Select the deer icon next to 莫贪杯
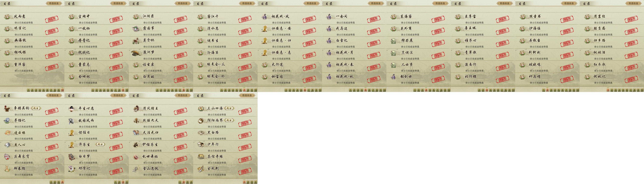The width and height of the screenshot is (644, 184). point(136,41)
